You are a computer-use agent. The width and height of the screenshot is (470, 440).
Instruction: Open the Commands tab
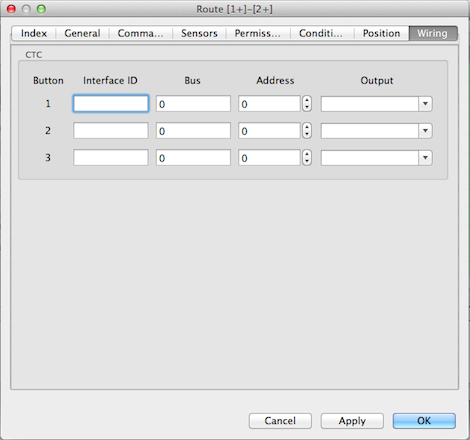141,33
